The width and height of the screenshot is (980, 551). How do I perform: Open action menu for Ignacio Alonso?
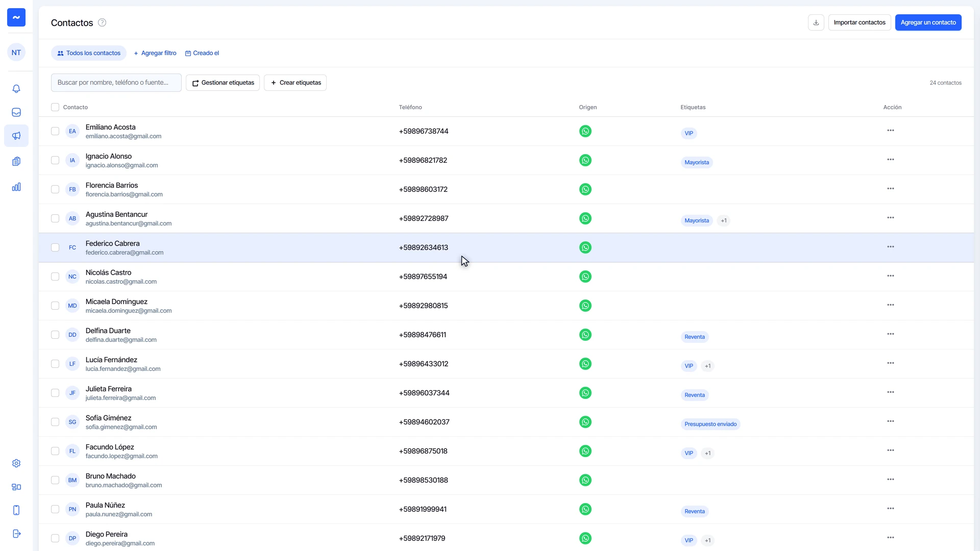(x=891, y=160)
